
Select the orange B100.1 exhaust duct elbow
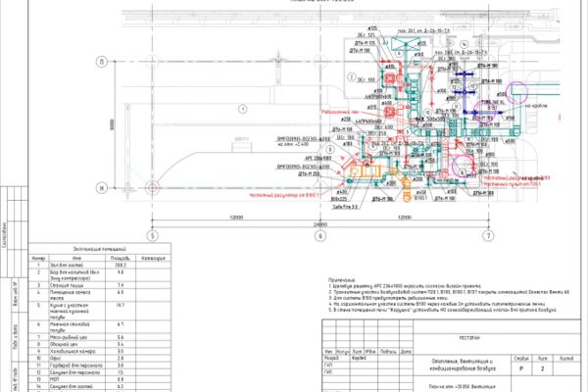pos(406,189)
